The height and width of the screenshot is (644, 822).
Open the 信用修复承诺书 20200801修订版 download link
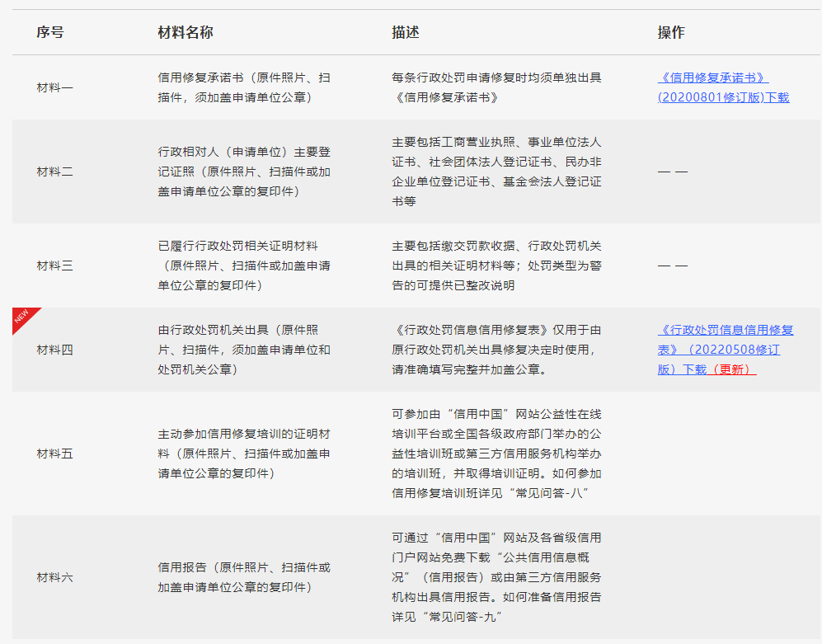tap(723, 87)
